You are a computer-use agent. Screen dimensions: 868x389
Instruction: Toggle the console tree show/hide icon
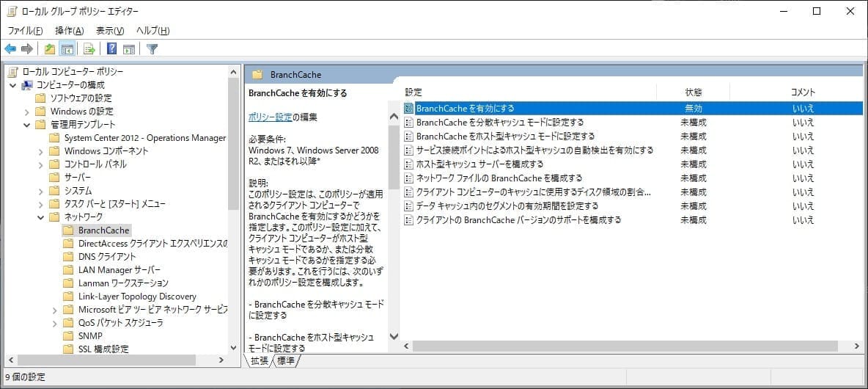[67, 49]
